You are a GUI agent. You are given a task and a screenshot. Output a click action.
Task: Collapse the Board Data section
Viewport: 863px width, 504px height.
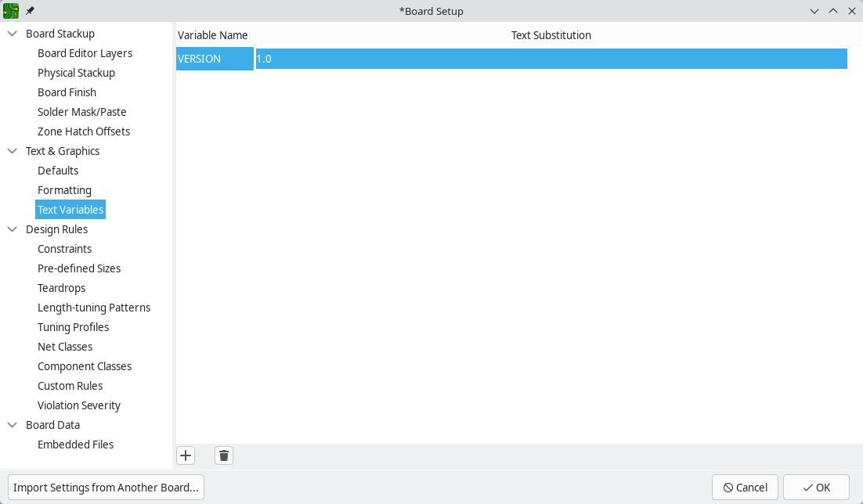tap(11, 425)
